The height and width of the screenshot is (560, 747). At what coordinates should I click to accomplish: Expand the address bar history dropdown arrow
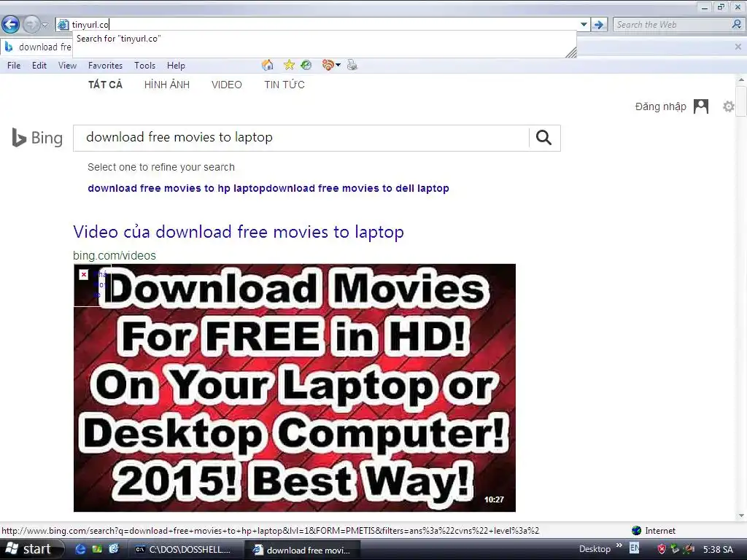coord(584,25)
